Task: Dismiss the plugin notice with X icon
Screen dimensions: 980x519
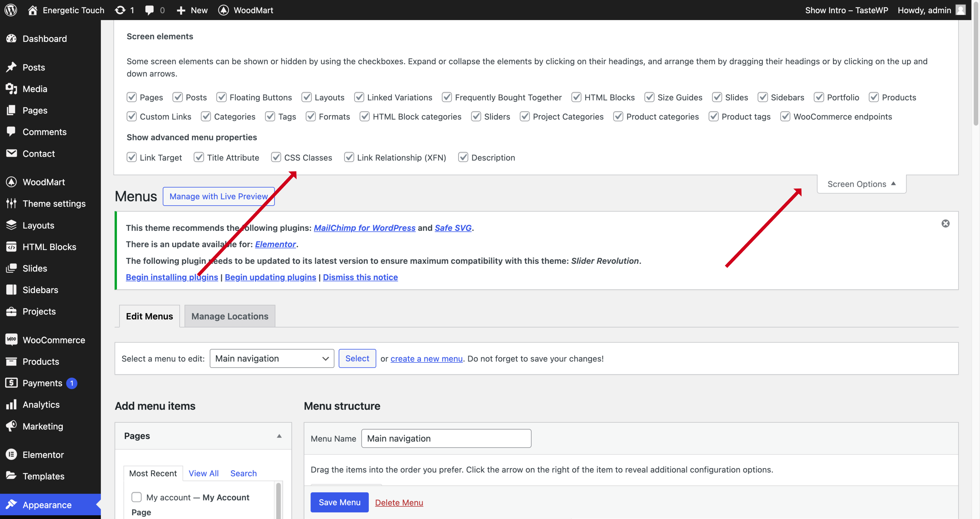Action: pos(945,224)
